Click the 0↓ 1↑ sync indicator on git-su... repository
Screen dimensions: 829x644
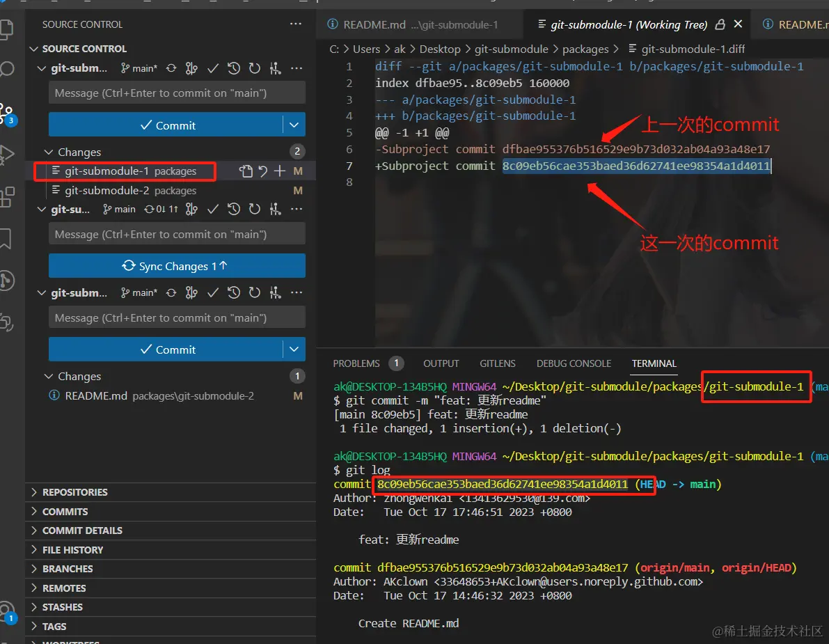coord(161,210)
